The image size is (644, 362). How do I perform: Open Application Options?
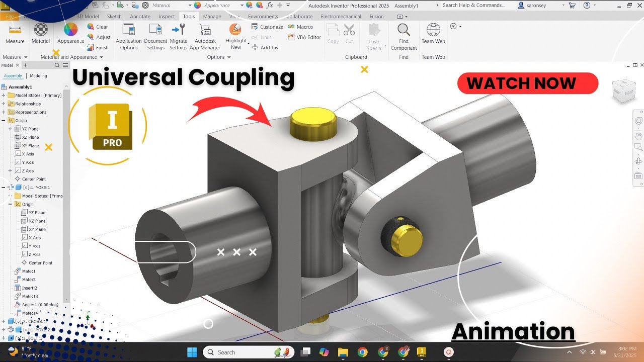tap(129, 37)
